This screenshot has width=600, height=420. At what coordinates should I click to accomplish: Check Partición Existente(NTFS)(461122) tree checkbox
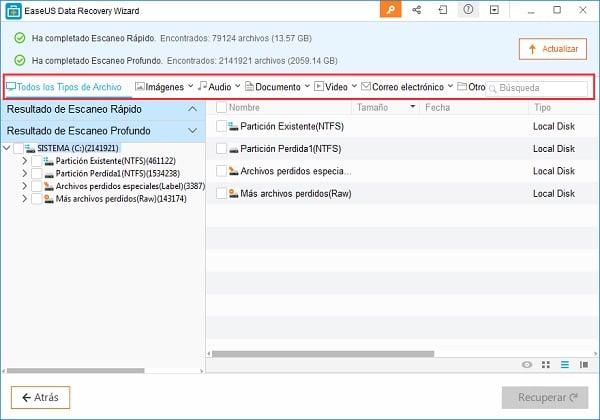tap(36, 161)
